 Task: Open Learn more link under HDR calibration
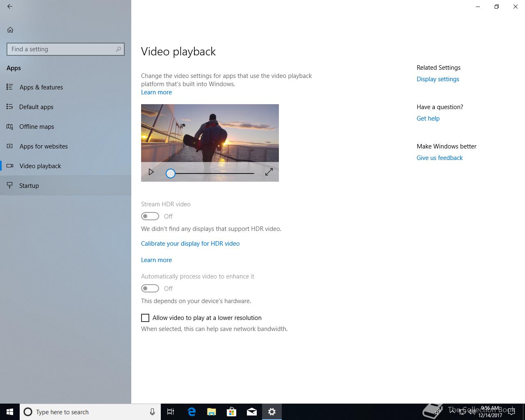pyautogui.click(x=156, y=260)
